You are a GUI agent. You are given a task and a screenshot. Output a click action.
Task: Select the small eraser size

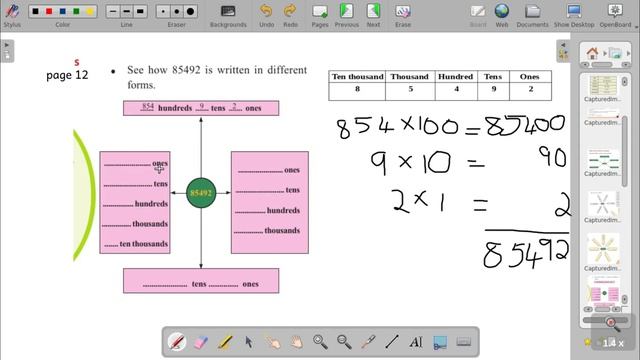pos(163,11)
